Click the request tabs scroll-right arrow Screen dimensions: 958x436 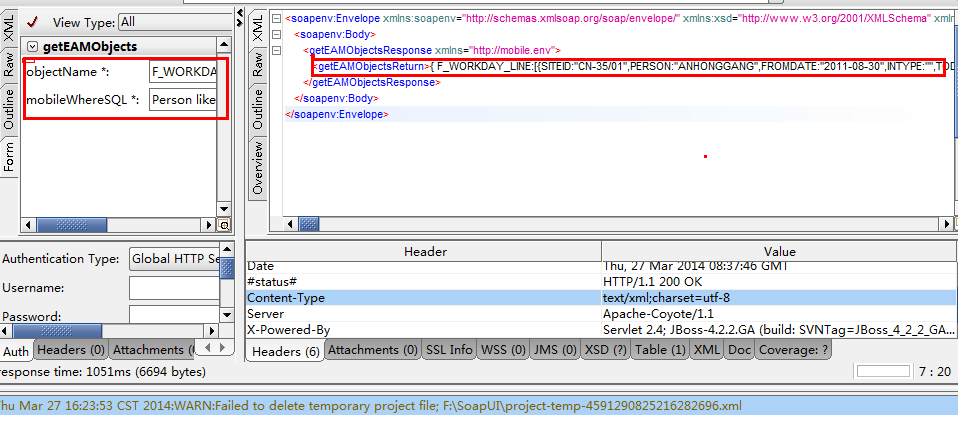point(223,348)
